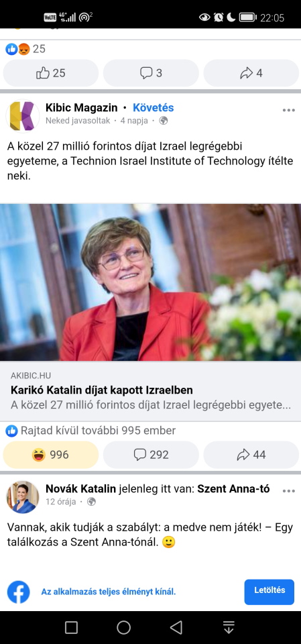Tap the Android back triangle button
301x644 pixels.
[176, 627]
